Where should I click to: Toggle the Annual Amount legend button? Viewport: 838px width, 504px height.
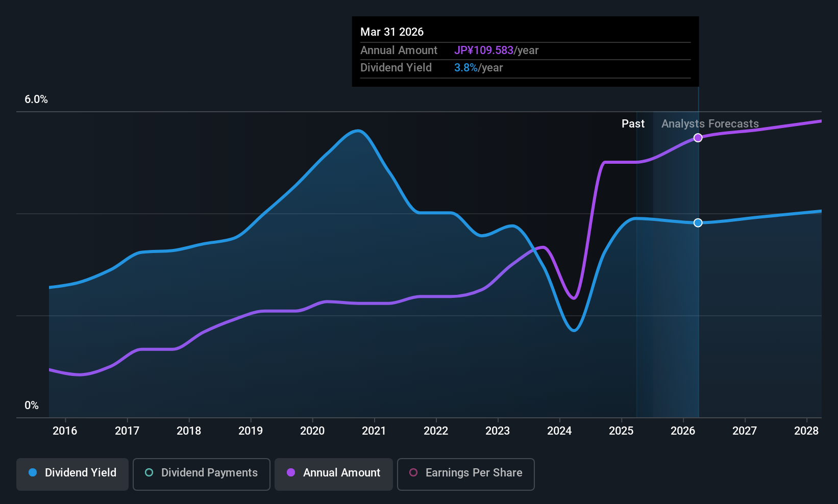point(334,474)
